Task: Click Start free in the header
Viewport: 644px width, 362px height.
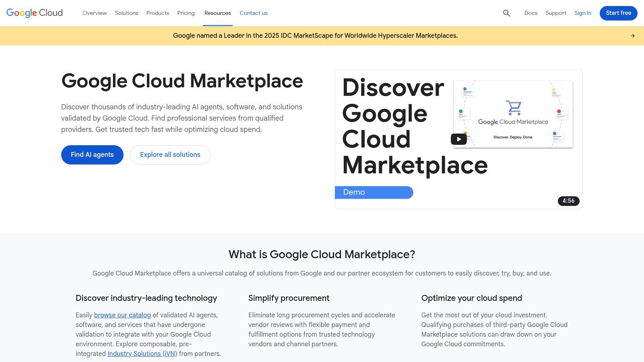Action: click(x=618, y=13)
